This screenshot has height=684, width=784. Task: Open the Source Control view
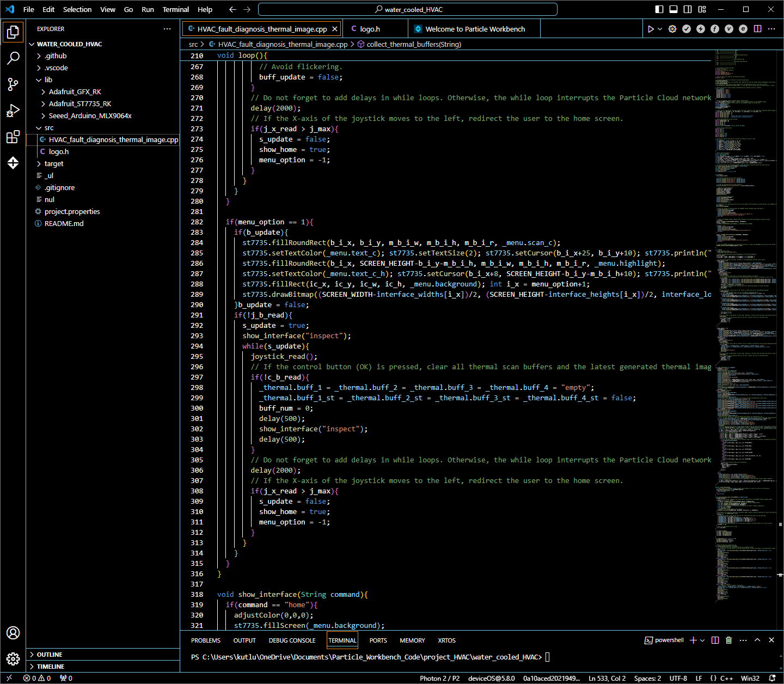(x=13, y=84)
